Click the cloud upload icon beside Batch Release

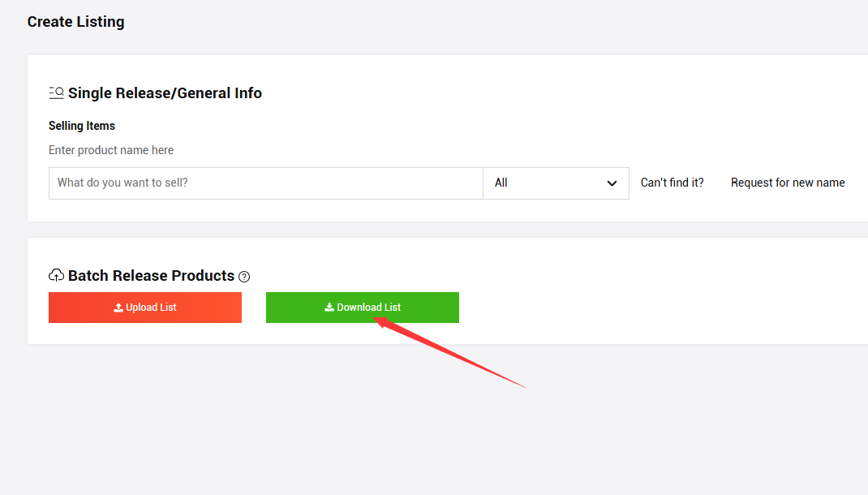tap(56, 275)
